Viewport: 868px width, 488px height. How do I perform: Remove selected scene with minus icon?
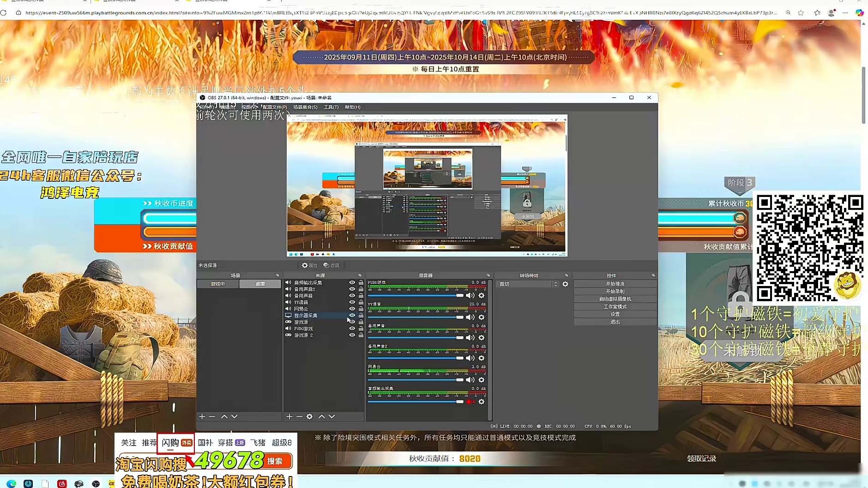212,417
